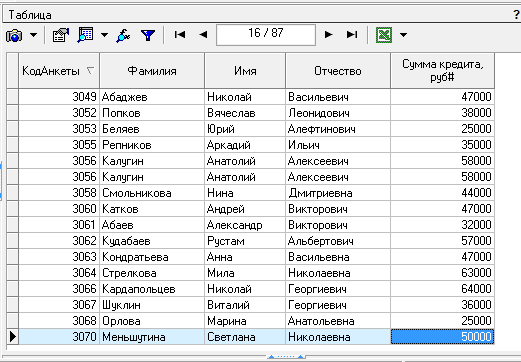Select the cell Орлова
Viewport: 521px width, 362px height.
pyautogui.click(x=152, y=321)
